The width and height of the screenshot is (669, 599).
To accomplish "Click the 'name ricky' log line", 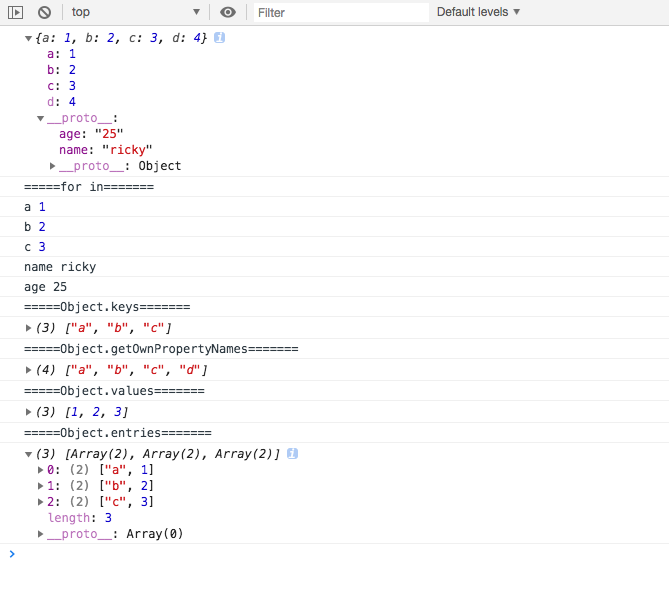I will (x=60, y=267).
